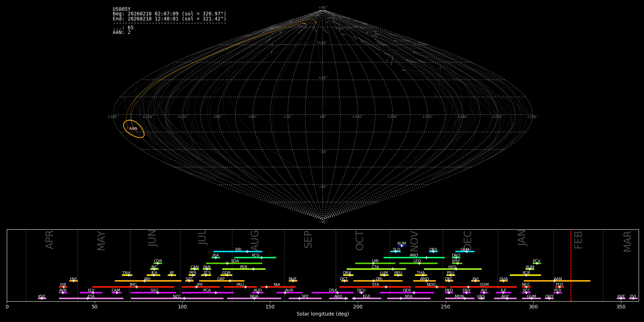Click the AAN radiant label on the sky map
The height and width of the screenshot is (322, 644).
(x=133, y=129)
